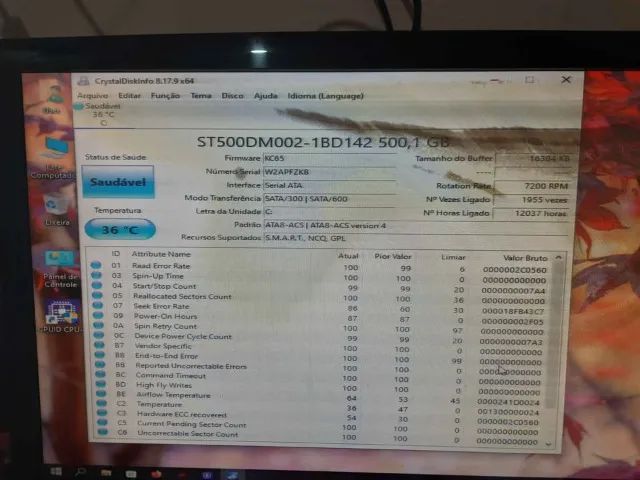Open the Tema menu
The image size is (640, 480).
[x=201, y=96]
